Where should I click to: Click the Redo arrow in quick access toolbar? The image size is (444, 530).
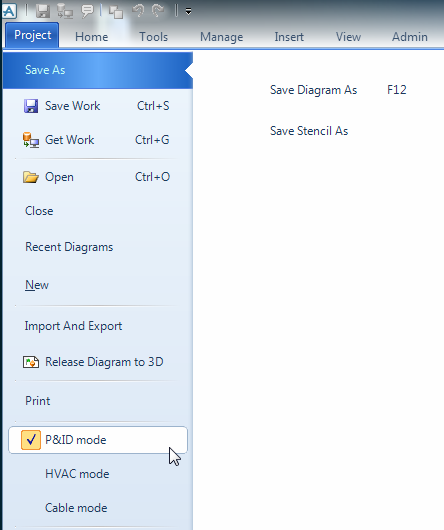click(x=158, y=11)
